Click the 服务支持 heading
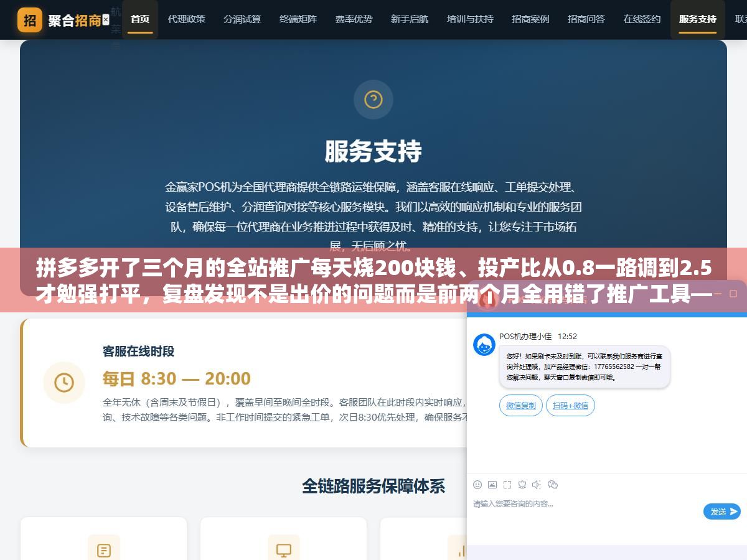 374,151
